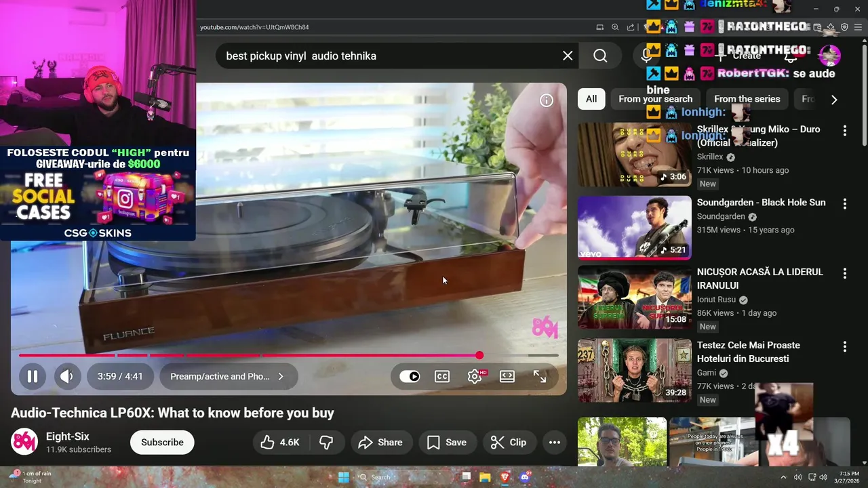The height and width of the screenshot is (488, 868).
Task: Click the browser address bar URL
Action: tap(254, 27)
